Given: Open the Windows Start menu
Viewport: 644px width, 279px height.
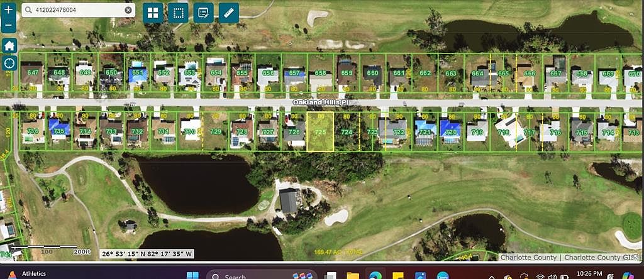Looking at the screenshot, I should (x=192, y=275).
